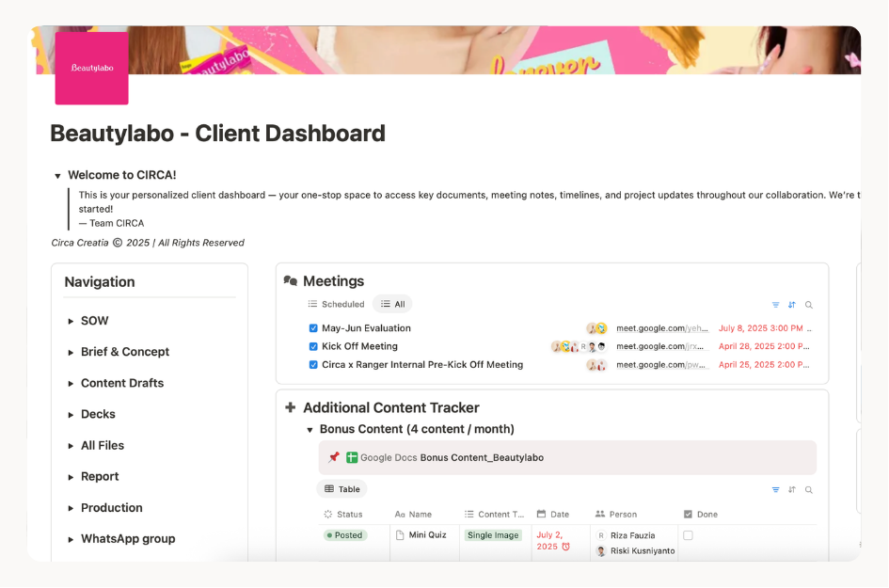889x588 pixels.
Task: Click the Done column header
Action: [x=701, y=515]
